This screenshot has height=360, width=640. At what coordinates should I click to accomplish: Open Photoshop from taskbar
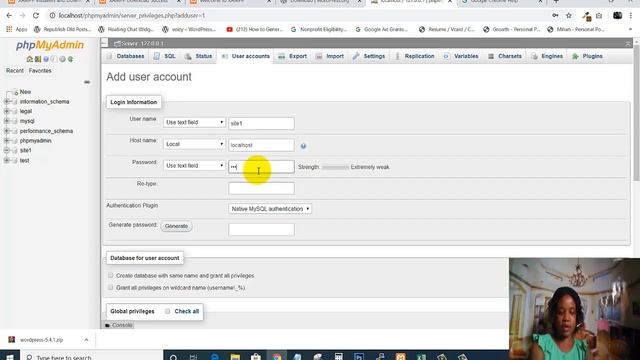click(359, 357)
